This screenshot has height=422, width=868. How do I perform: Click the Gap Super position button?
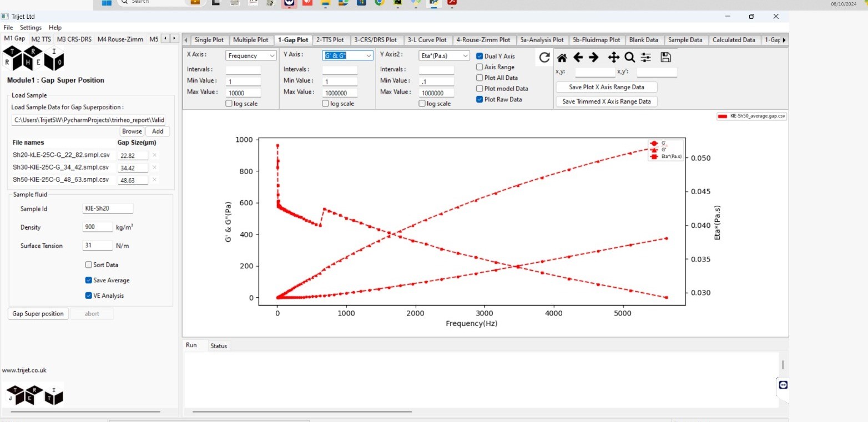coord(38,314)
